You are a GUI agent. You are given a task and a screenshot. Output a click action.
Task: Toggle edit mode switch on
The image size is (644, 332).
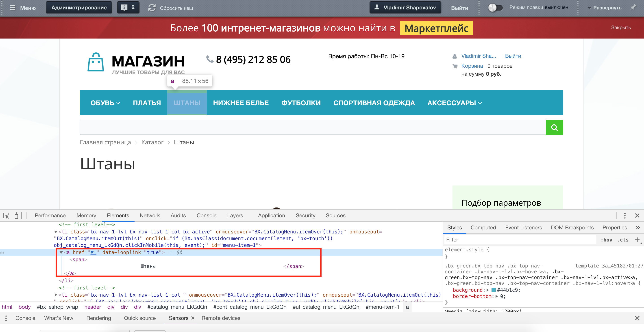click(x=495, y=7)
